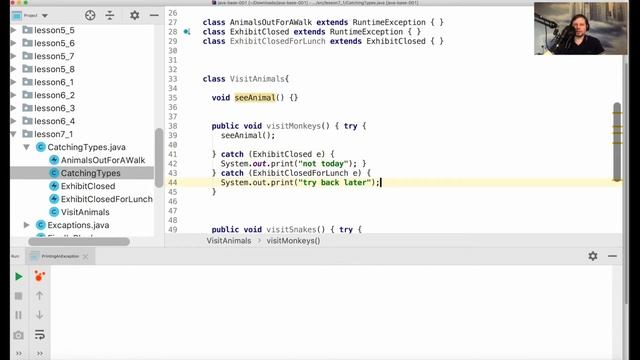
Task: Click the ExhibitClosed exception class icon
Action: click(54, 186)
